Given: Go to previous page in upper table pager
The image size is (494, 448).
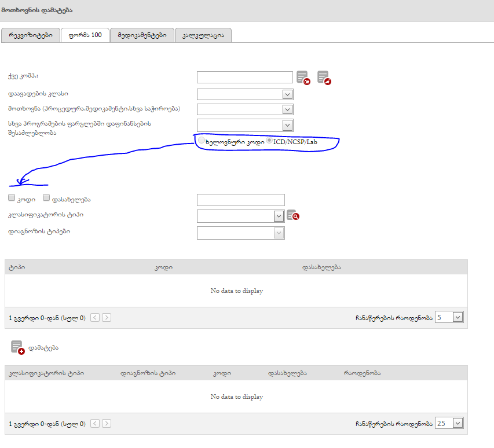Looking at the screenshot, I should [x=95, y=318].
